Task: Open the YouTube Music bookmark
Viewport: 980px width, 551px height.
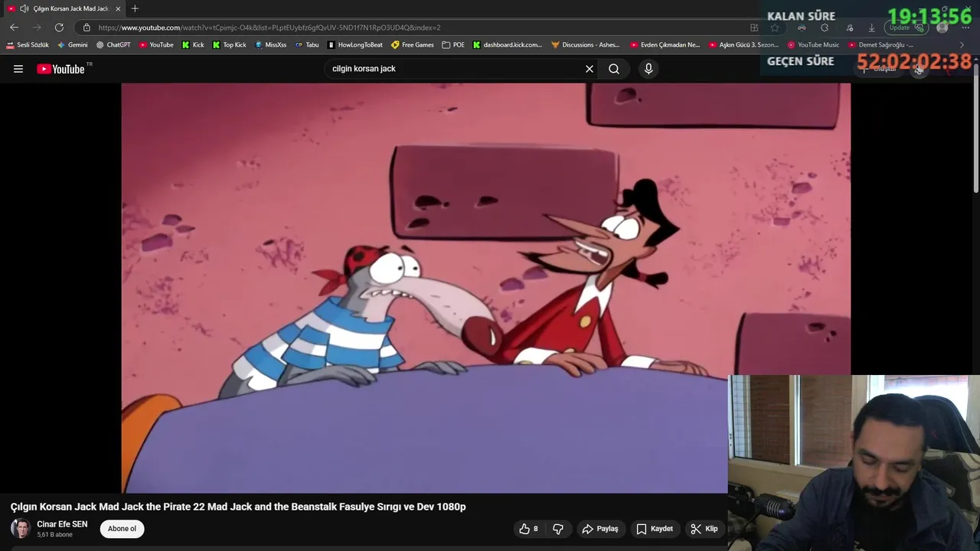Action: (813, 45)
